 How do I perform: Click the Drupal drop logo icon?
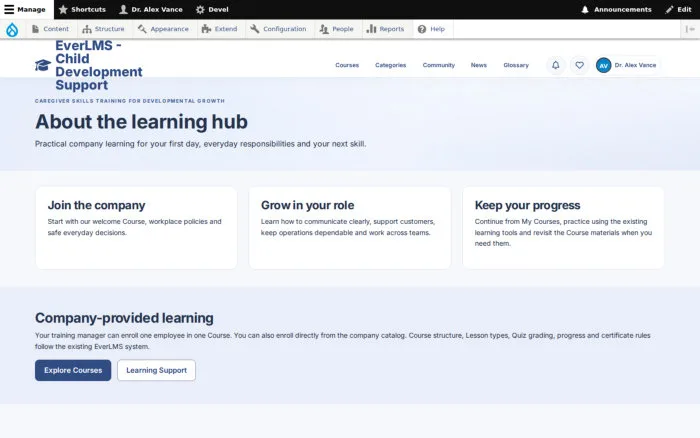point(12,29)
